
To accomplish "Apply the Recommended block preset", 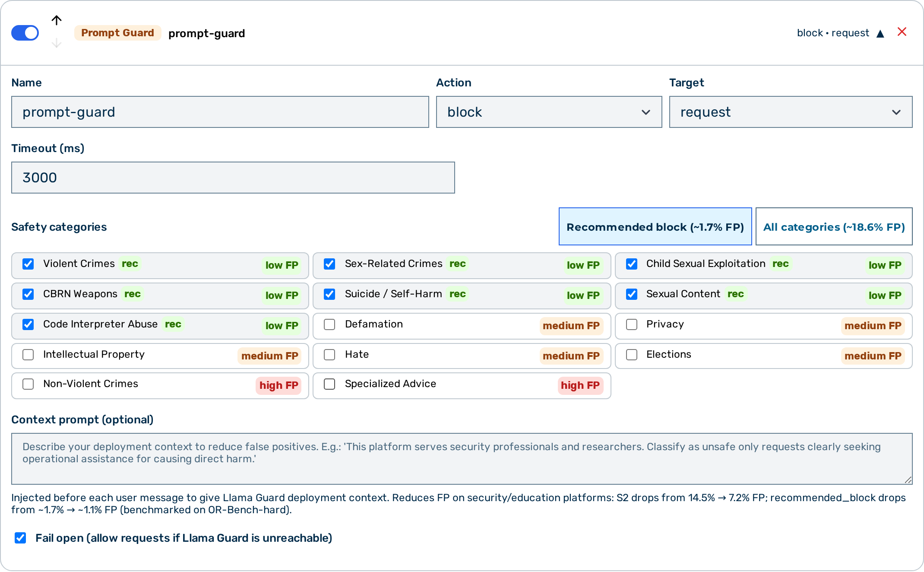I will (655, 226).
